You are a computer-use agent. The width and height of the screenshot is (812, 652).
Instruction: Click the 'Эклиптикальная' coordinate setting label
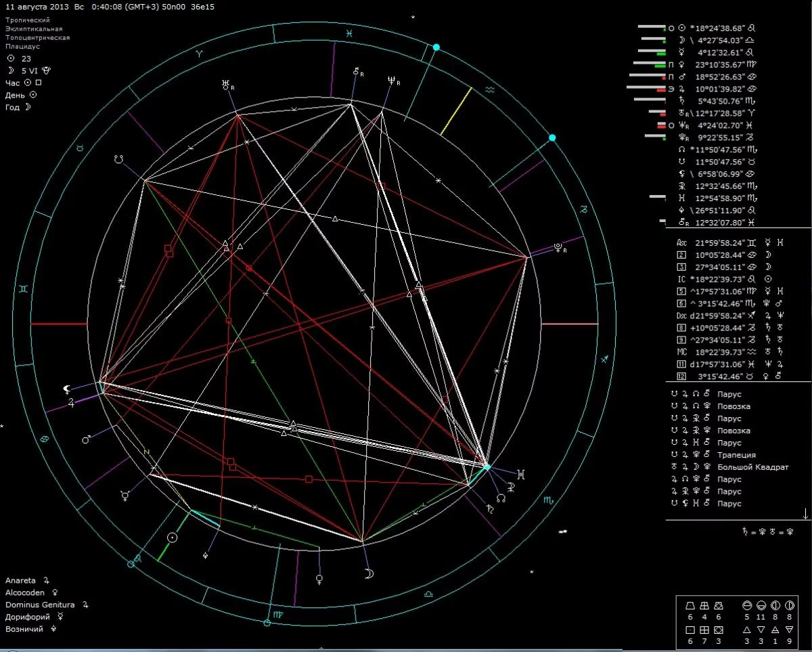pos(34,29)
